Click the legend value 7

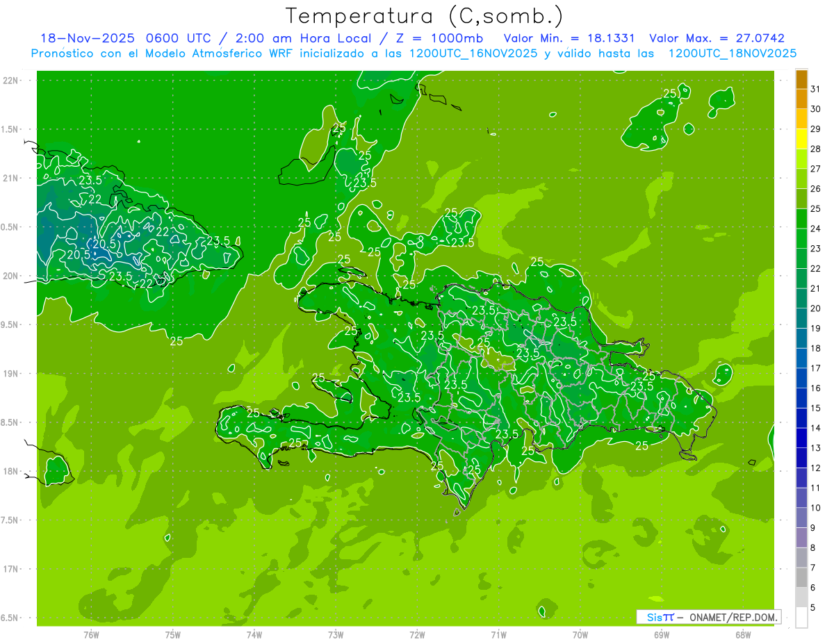(x=813, y=568)
